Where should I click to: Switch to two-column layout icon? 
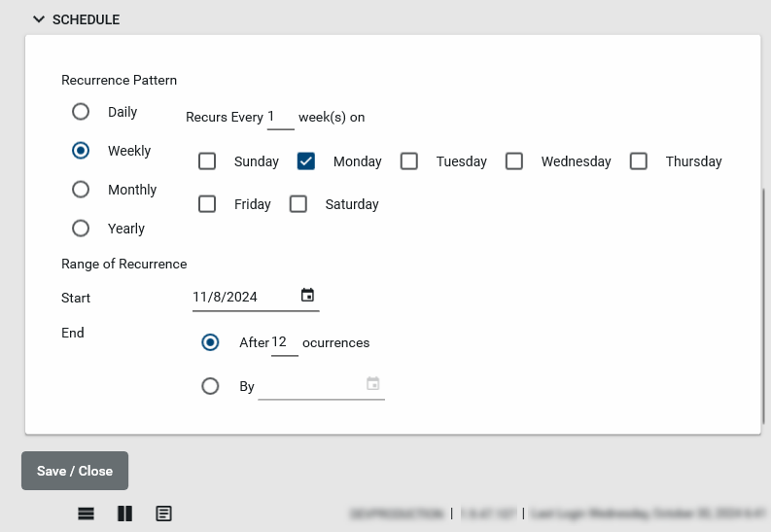(124, 514)
